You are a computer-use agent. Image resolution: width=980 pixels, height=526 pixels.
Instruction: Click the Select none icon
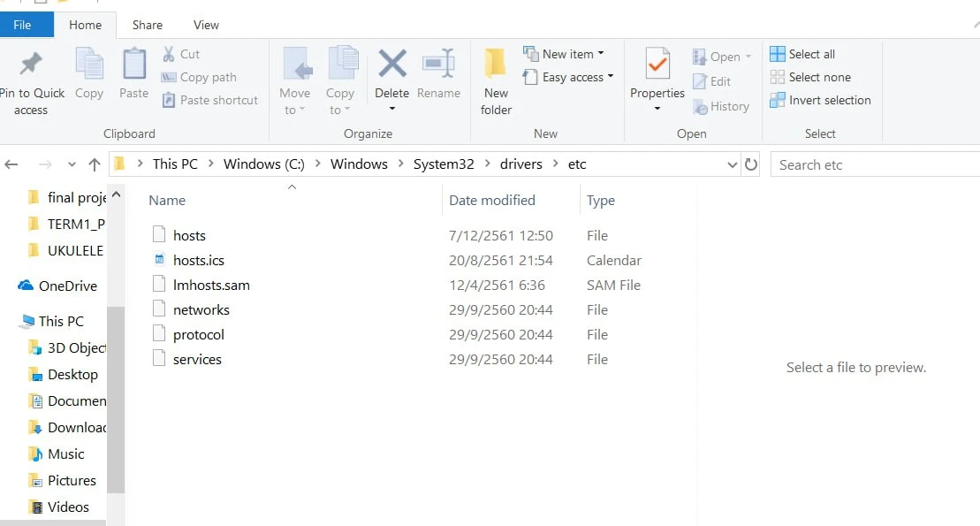coord(778,77)
